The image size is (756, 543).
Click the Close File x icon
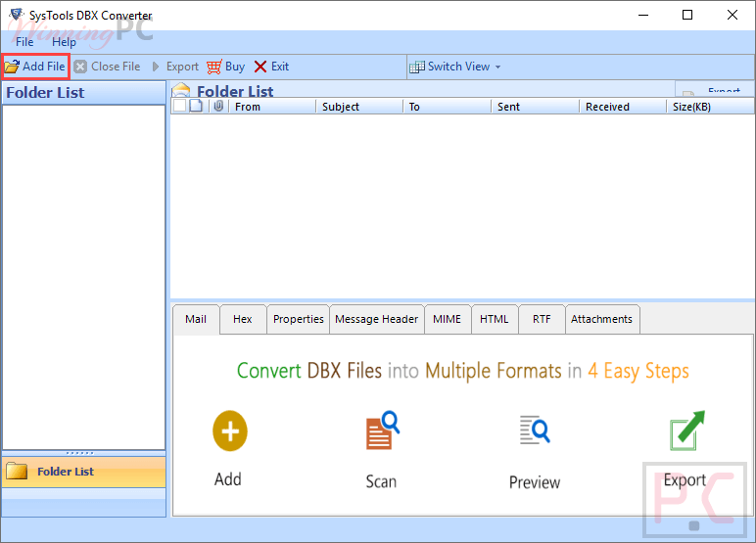pos(80,67)
